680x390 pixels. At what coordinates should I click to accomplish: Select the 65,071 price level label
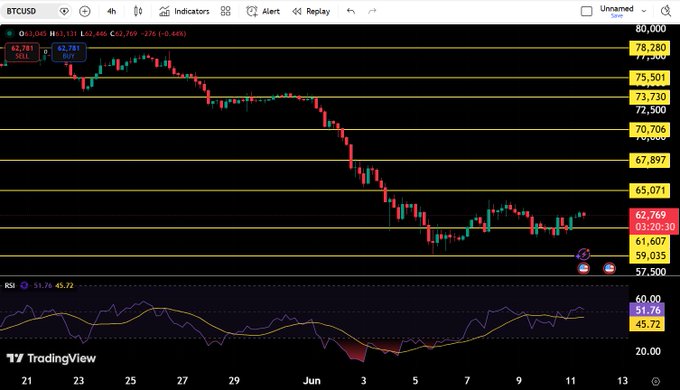click(650, 190)
